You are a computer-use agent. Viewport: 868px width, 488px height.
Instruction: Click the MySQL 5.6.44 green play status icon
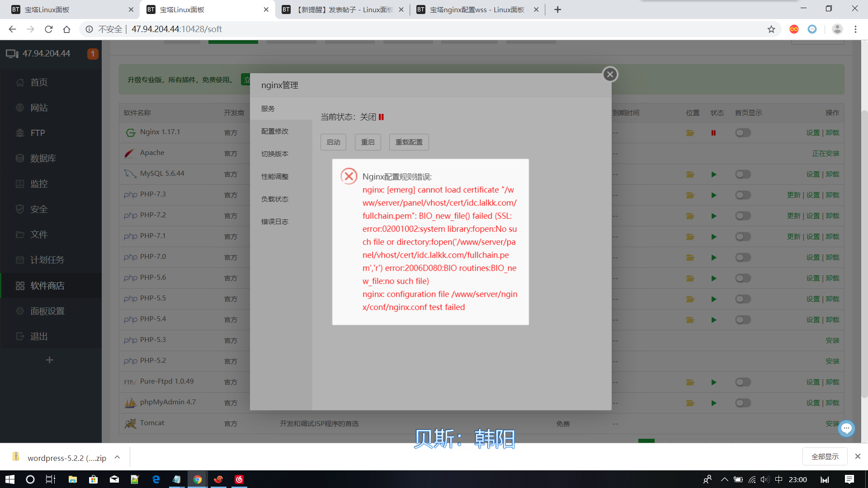713,174
